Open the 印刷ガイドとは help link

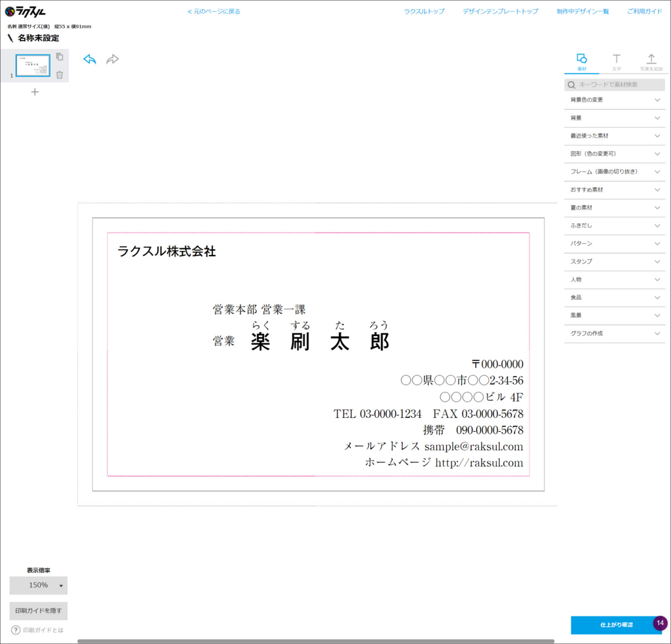[x=43, y=630]
